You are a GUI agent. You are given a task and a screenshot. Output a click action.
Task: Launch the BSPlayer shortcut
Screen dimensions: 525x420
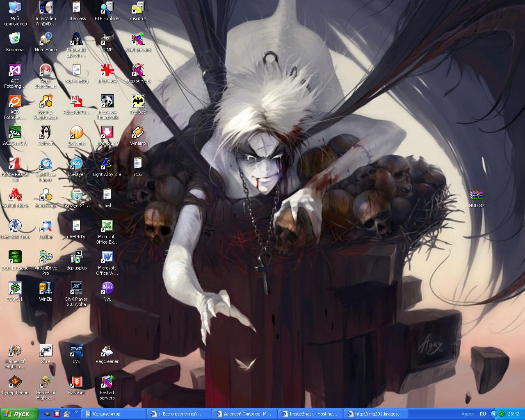pos(76,167)
